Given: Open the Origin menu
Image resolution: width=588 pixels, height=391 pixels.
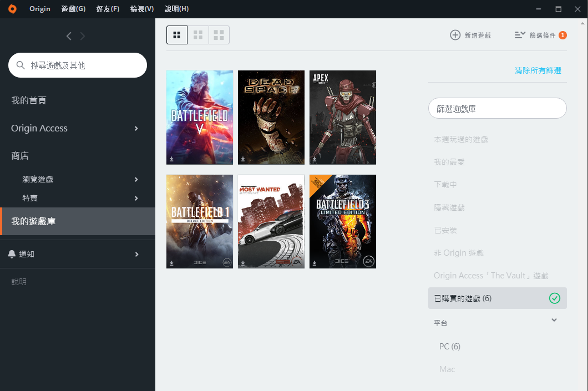Looking at the screenshot, I should pyautogui.click(x=40, y=9).
